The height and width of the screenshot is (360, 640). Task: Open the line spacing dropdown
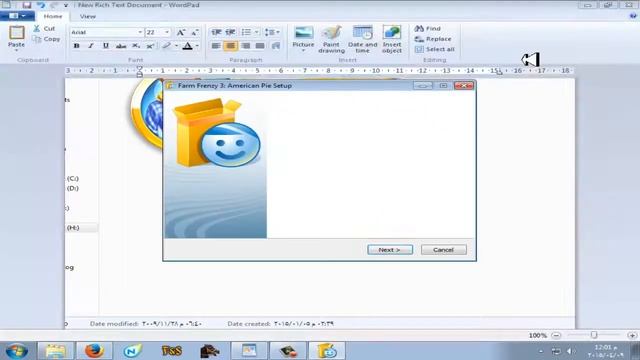pyautogui.click(x=272, y=32)
